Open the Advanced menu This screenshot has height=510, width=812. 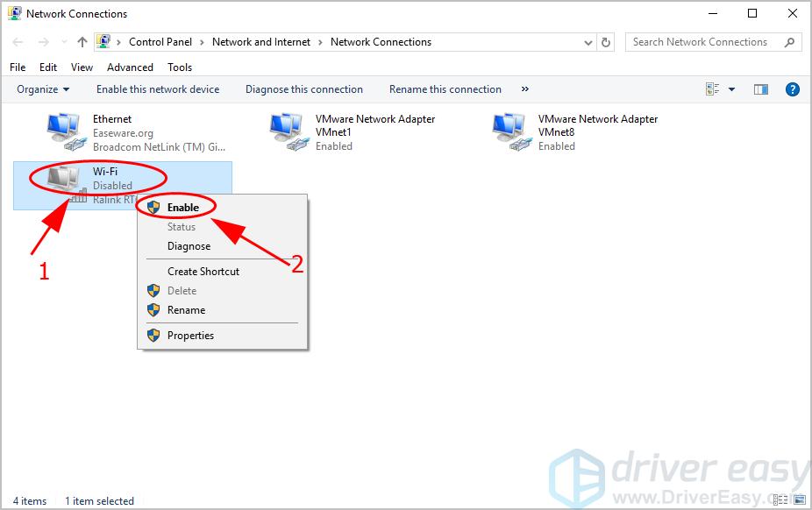tap(129, 67)
